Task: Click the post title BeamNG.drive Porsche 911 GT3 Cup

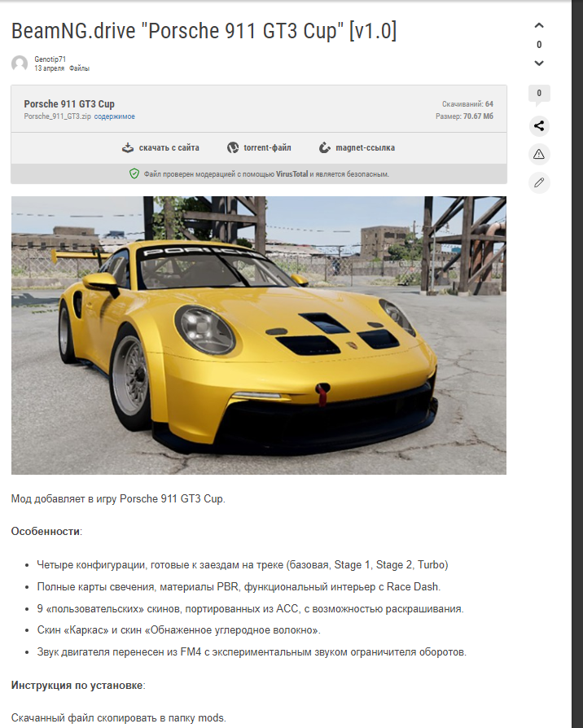Action: click(x=204, y=31)
